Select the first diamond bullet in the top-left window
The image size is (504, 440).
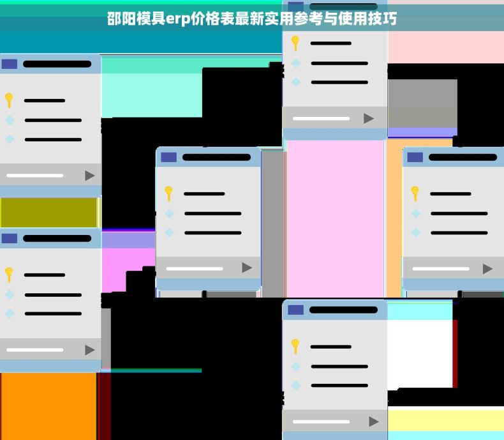click(x=10, y=120)
